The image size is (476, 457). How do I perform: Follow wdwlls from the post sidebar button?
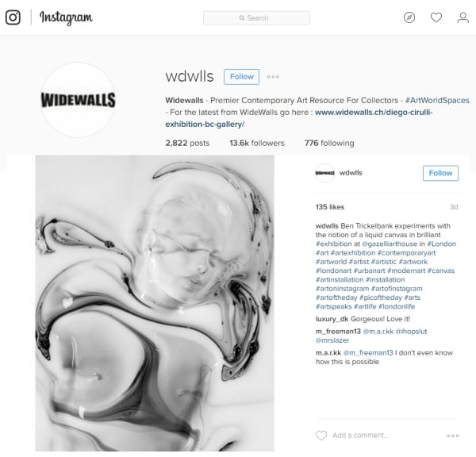point(440,173)
